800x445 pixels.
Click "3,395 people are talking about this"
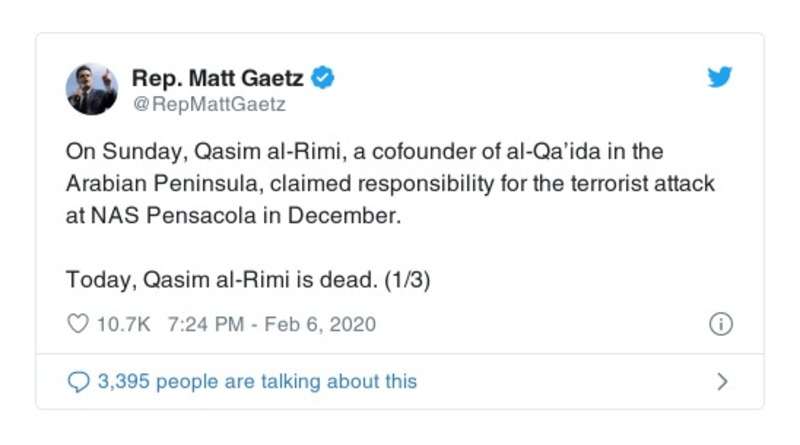(x=256, y=381)
